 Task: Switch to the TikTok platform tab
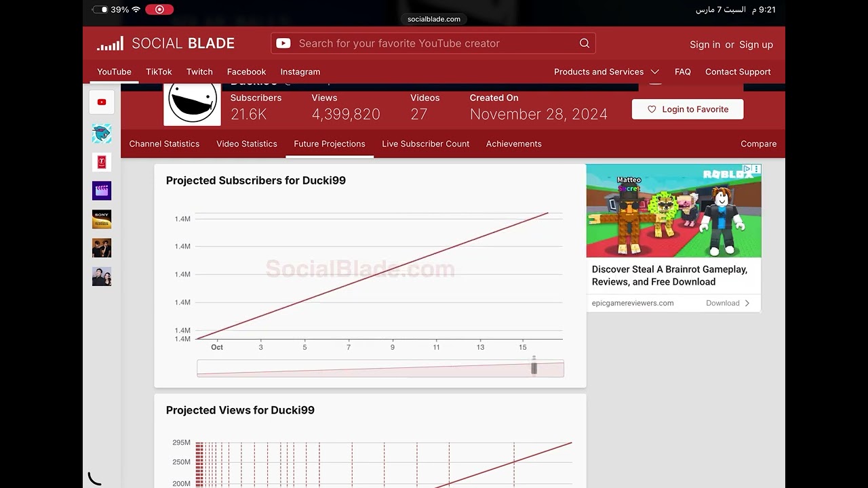pos(159,72)
